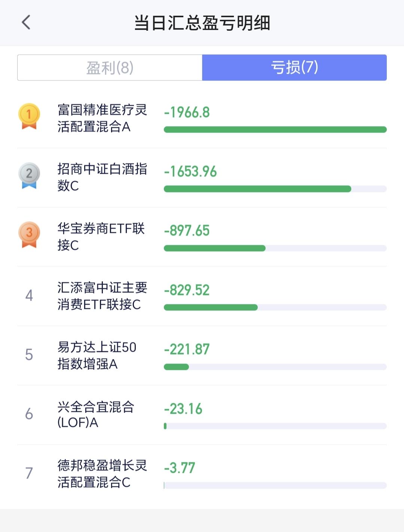Open 汇添富中证主要消费ETF联接C fund
Viewport: 404px width, 532px height.
[102, 296]
